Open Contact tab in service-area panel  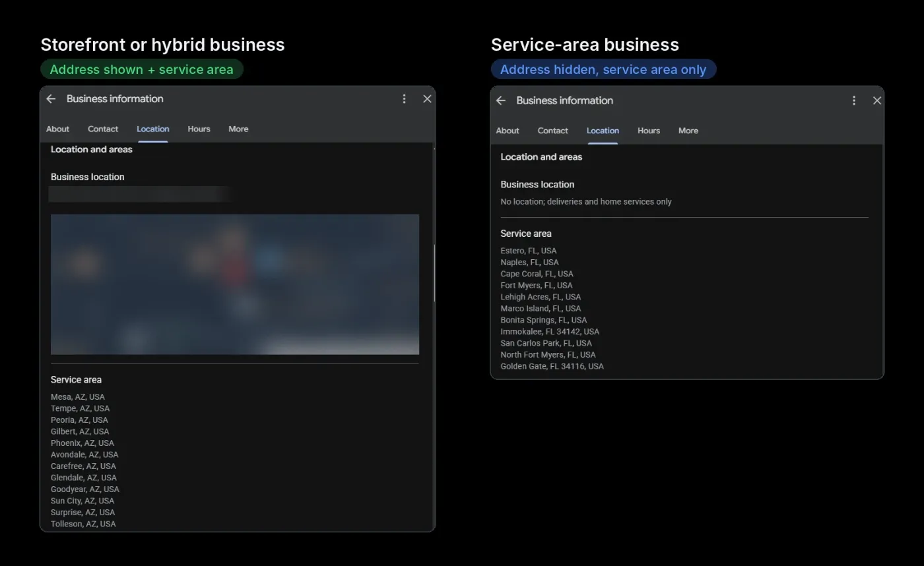click(553, 131)
